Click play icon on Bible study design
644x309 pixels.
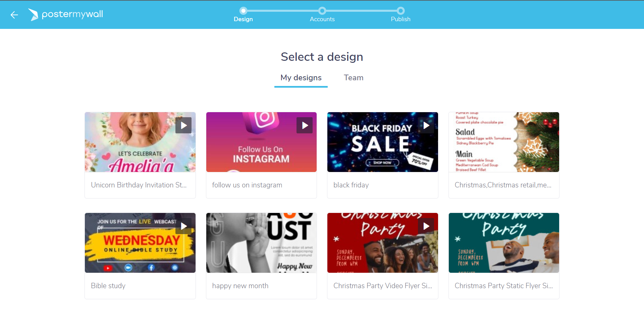pyautogui.click(x=183, y=226)
